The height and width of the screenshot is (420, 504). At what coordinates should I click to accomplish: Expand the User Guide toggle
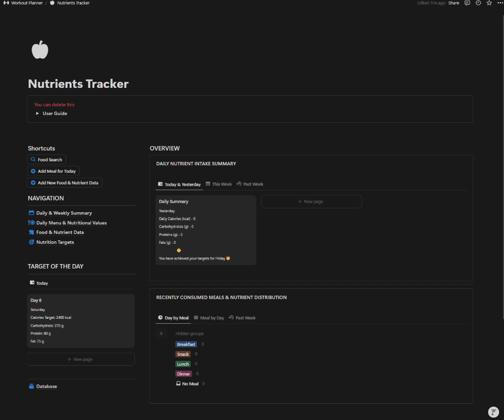tap(37, 114)
